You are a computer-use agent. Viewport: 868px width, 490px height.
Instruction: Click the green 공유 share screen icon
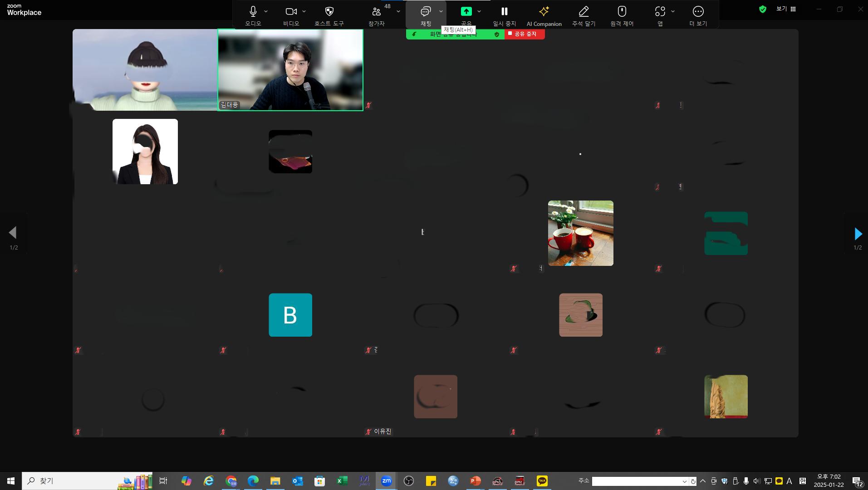coord(466,12)
